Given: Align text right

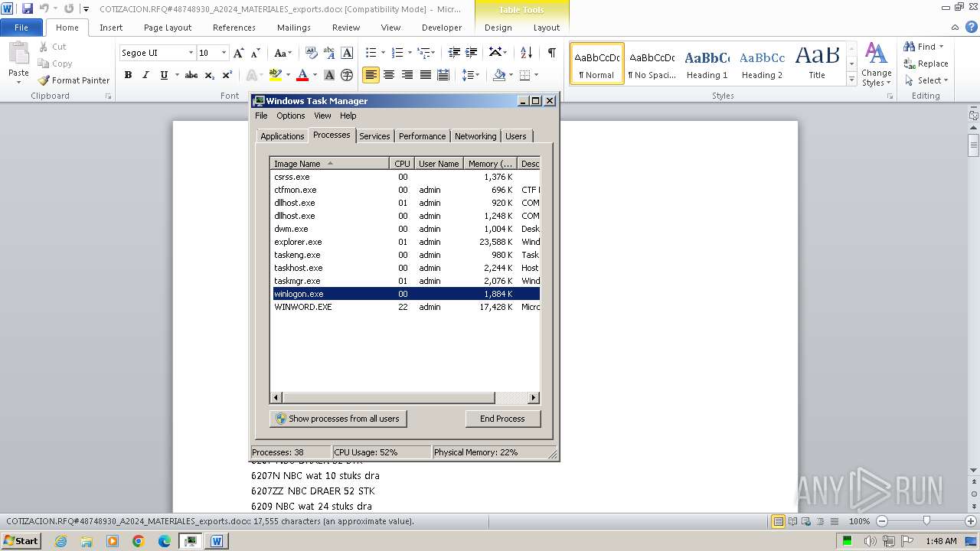Looking at the screenshot, I should click(407, 75).
